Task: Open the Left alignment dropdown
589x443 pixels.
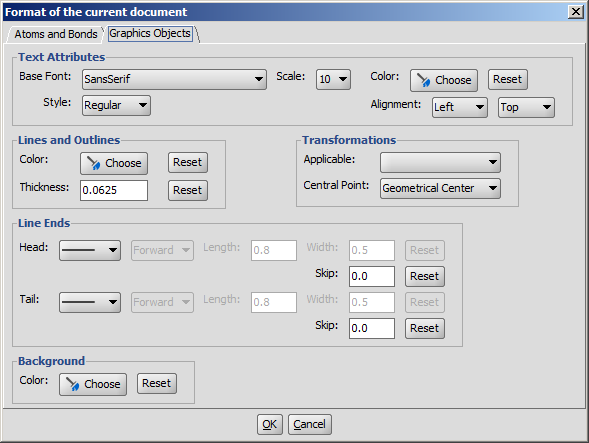Action: 460,107
